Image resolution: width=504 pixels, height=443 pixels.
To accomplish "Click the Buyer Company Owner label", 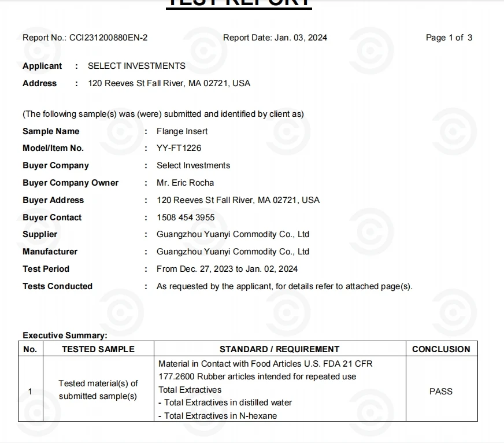I will point(71,183).
